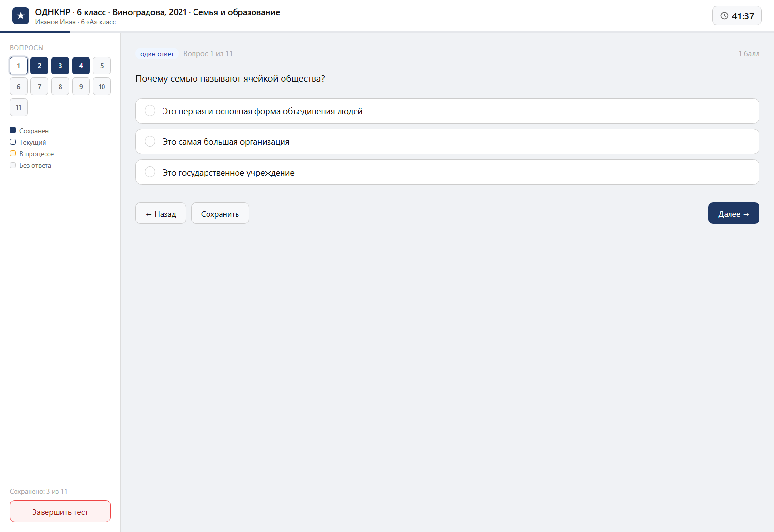Select radio 'Это самая большая организация'

150,141
